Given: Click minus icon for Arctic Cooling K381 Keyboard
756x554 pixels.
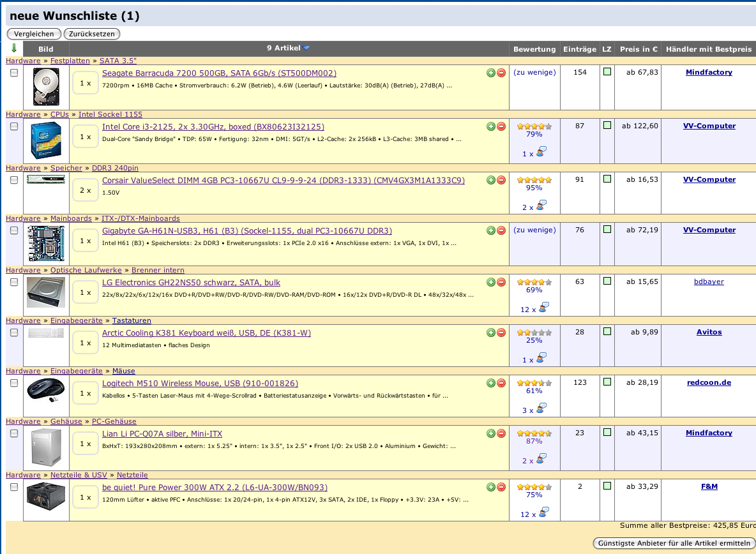Looking at the screenshot, I should (501, 333).
